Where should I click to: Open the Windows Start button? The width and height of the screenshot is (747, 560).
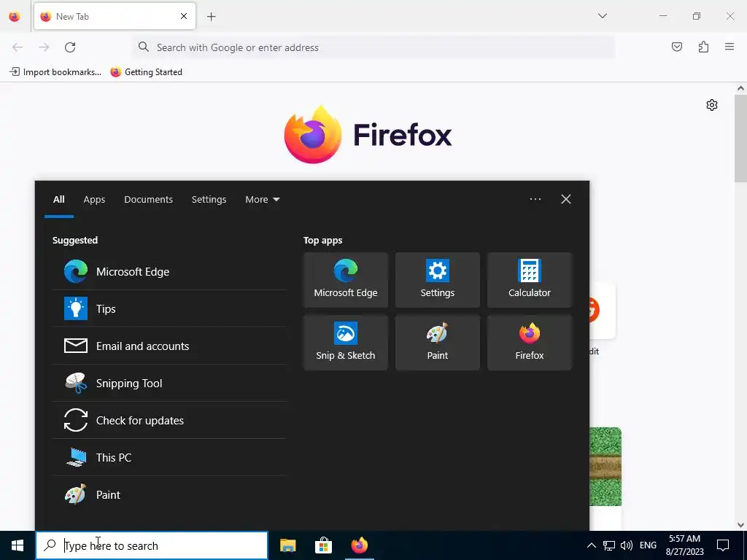(x=18, y=545)
